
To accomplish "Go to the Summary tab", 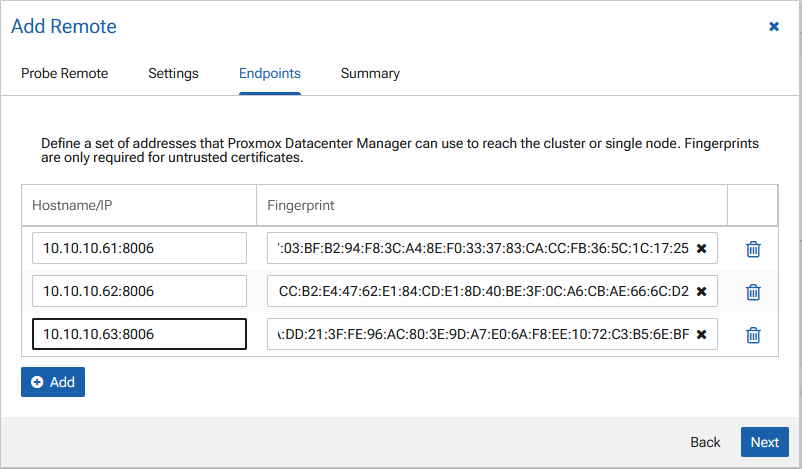I will 370,73.
